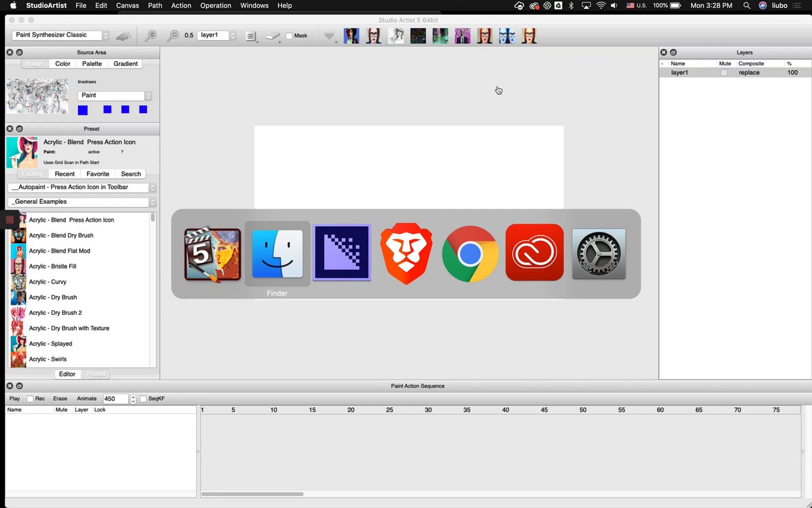The width and height of the screenshot is (812, 508).
Task: Click the eraser icon in toolbar
Action: pyautogui.click(x=273, y=36)
